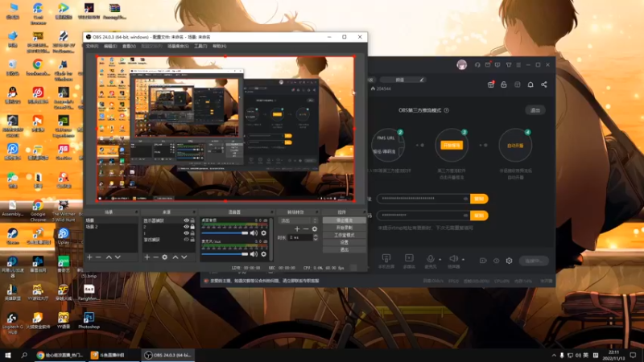Image resolution: width=644 pixels, height=362 pixels.
Task: Toggle visibility of the display capture source
Action: pos(186,220)
